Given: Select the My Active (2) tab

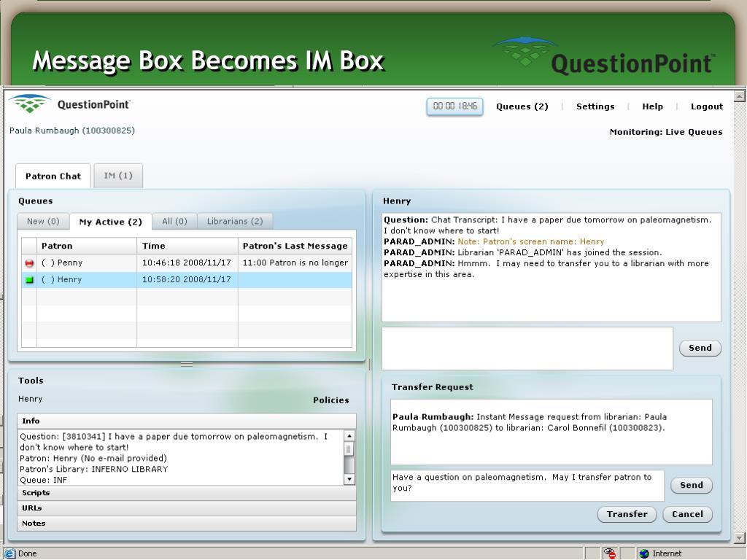Looking at the screenshot, I should click(x=111, y=222).
